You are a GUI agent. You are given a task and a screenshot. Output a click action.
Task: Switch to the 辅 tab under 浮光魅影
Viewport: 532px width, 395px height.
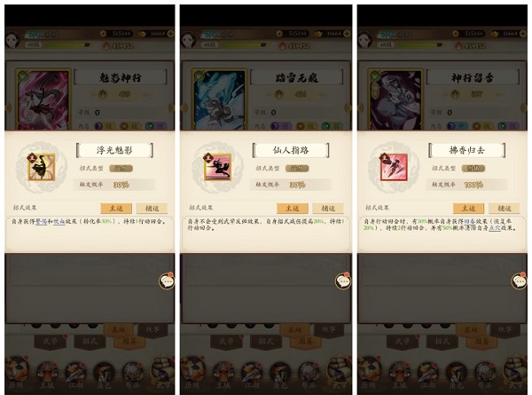(x=152, y=209)
